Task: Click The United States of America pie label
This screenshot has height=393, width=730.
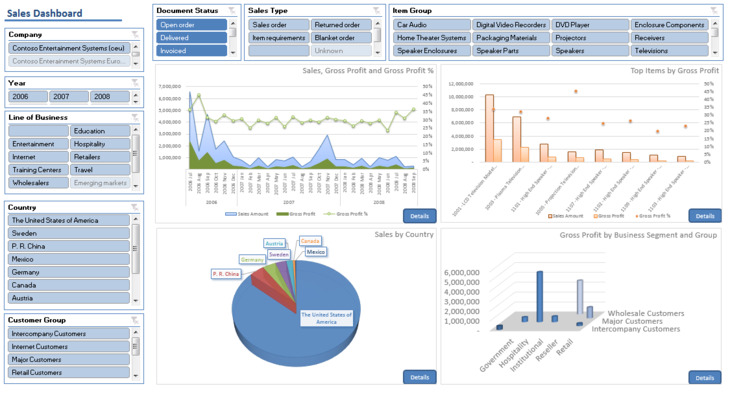Action: click(x=326, y=318)
